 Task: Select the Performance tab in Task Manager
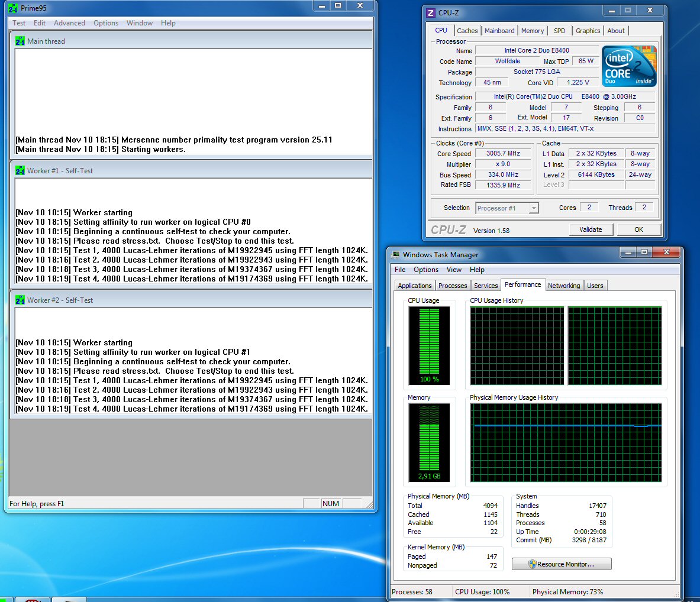[x=522, y=284]
